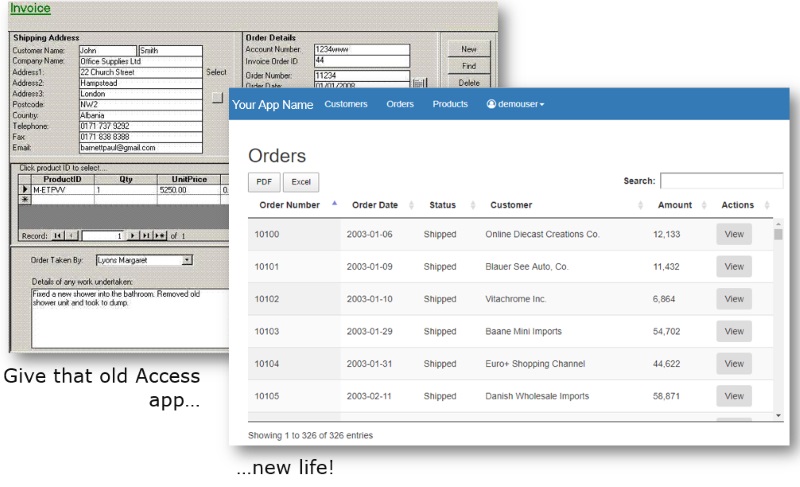The image size is (800, 487).
Task: Go to previous record in Access navigator
Action: [x=71, y=236]
